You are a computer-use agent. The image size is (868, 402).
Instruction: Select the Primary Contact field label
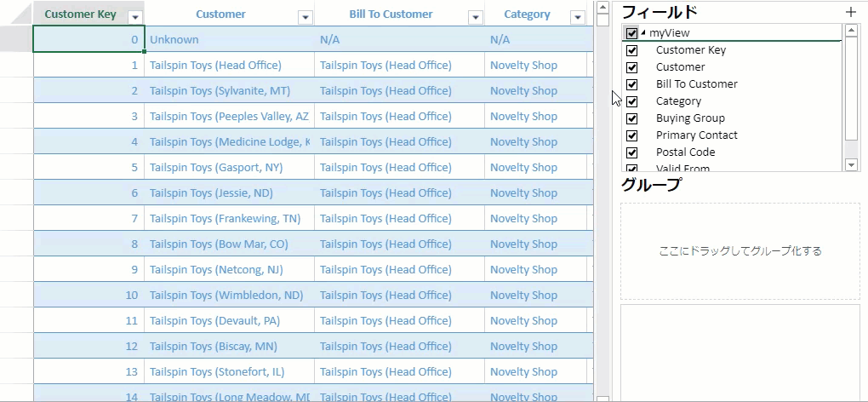point(696,135)
